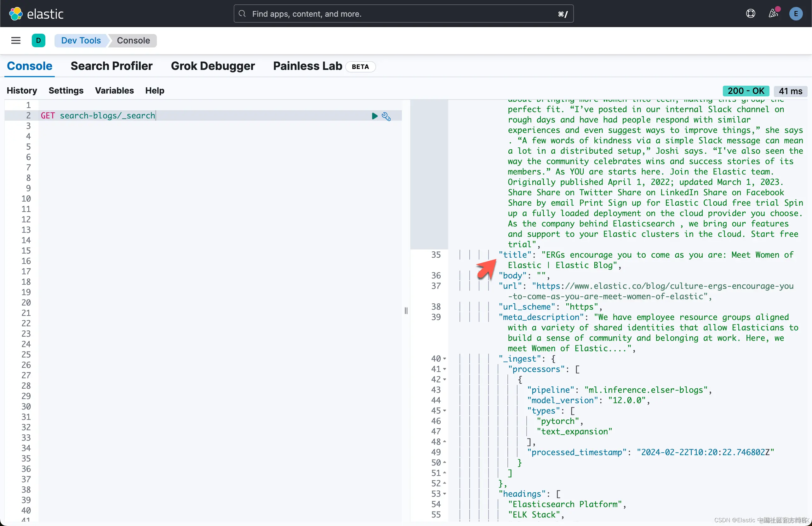Click the green D space avatar

point(38,41)
